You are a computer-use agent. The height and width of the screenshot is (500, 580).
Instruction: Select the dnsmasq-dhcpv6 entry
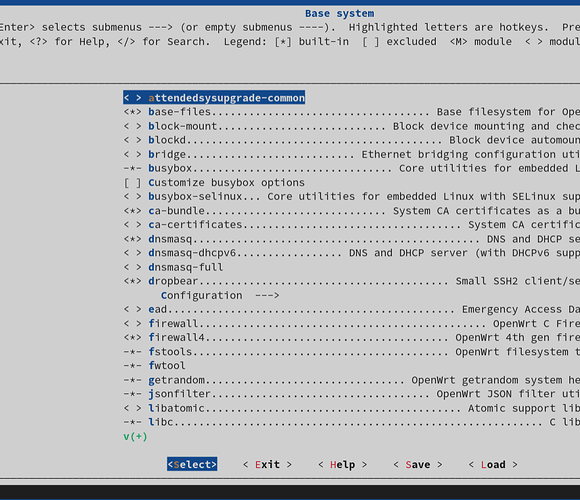click(x=352, y=253)
